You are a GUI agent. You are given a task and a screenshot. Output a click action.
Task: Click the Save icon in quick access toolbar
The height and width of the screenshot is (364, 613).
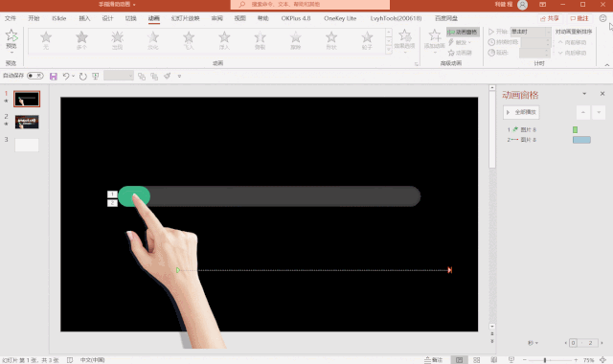point(54,77)
